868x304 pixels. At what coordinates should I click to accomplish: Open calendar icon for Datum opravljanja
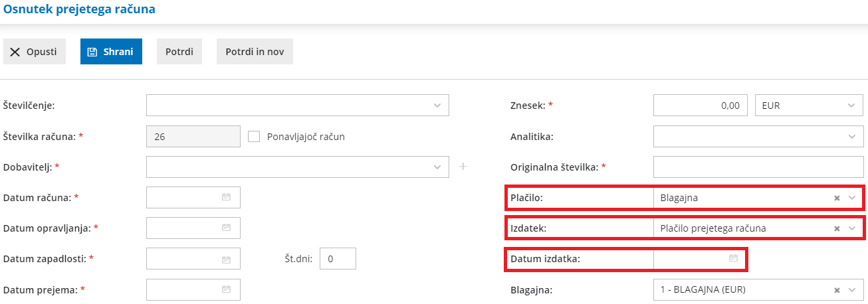(x=226, y=228)
